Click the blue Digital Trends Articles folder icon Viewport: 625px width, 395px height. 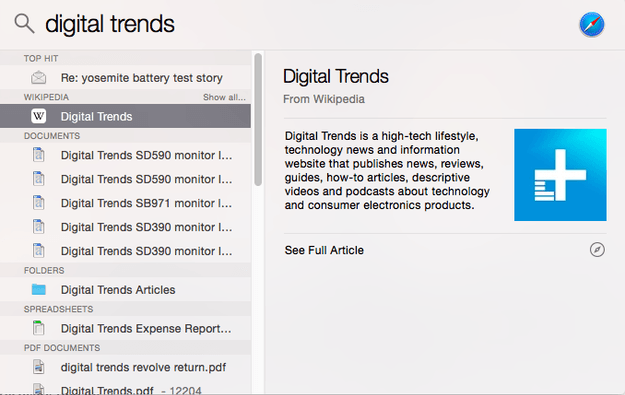click(39, 289)
